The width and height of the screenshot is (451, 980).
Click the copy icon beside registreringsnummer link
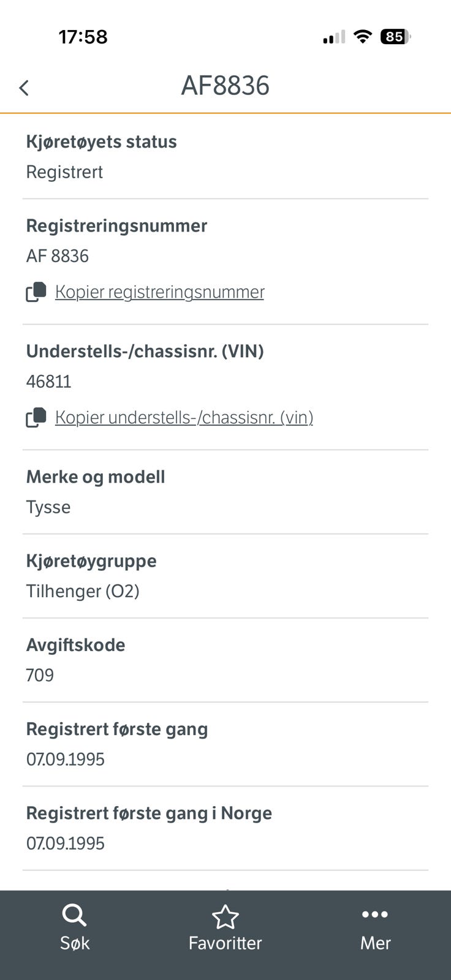[x=36, y=292]
